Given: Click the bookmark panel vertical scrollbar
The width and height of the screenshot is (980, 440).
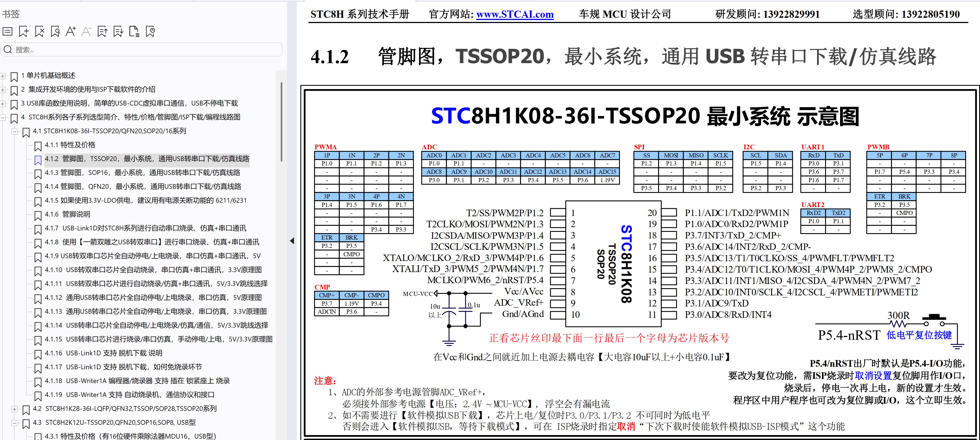Looking at the screenshot, I should (x=282, y=122).
